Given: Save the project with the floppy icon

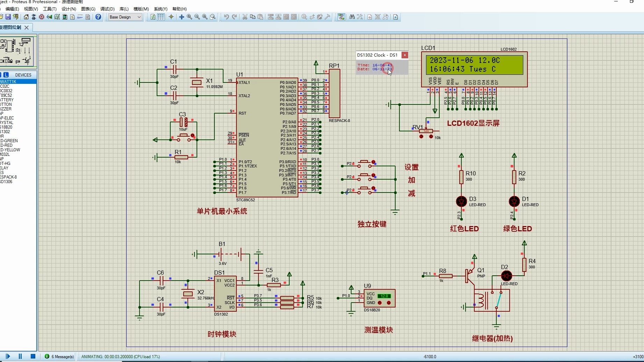Looking at the screenshot, I should tap(8, 17).
